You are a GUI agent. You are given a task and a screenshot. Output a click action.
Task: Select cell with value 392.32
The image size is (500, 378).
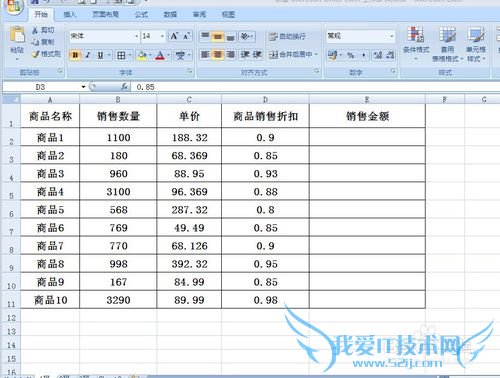(x=189, y=264)
